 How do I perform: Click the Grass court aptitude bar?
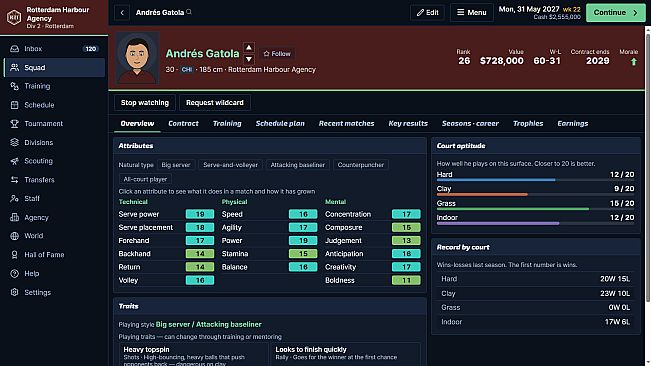535,209
